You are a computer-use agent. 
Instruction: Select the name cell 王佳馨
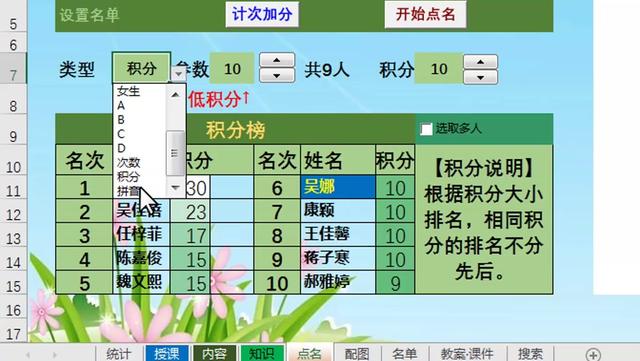tap(338, 235)
